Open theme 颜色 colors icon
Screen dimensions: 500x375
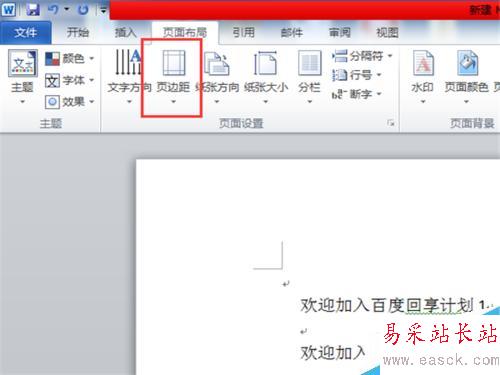tap(52, 59)
